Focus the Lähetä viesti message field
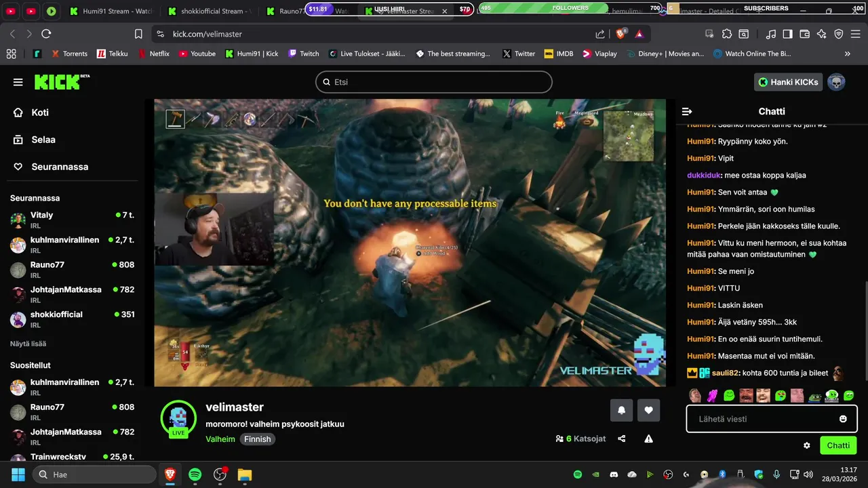 (772, 419)
